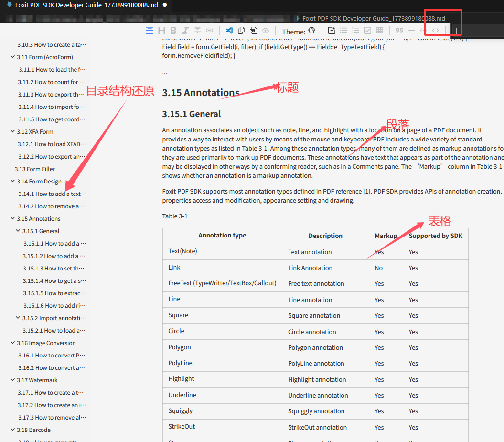Click the export image icon in toolbar
504x442 pixels.
254,31
